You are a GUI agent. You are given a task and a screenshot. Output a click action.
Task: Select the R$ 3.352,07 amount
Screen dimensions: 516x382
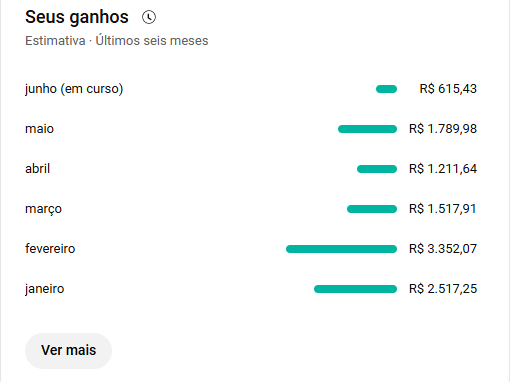coord(443,249)
